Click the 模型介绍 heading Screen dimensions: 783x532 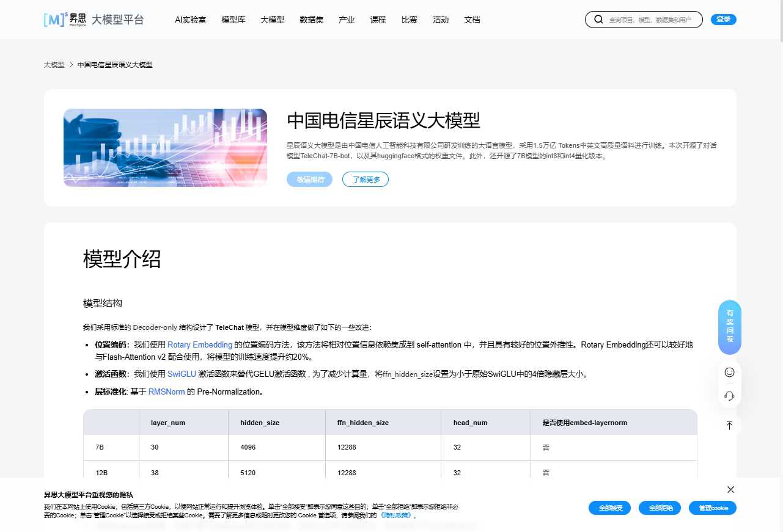point(122,259)
